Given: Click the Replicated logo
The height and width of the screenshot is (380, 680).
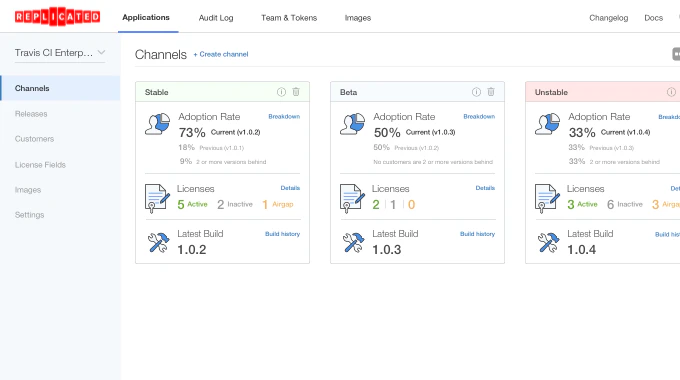Looking at the screenshot, I should pos(57,16).
